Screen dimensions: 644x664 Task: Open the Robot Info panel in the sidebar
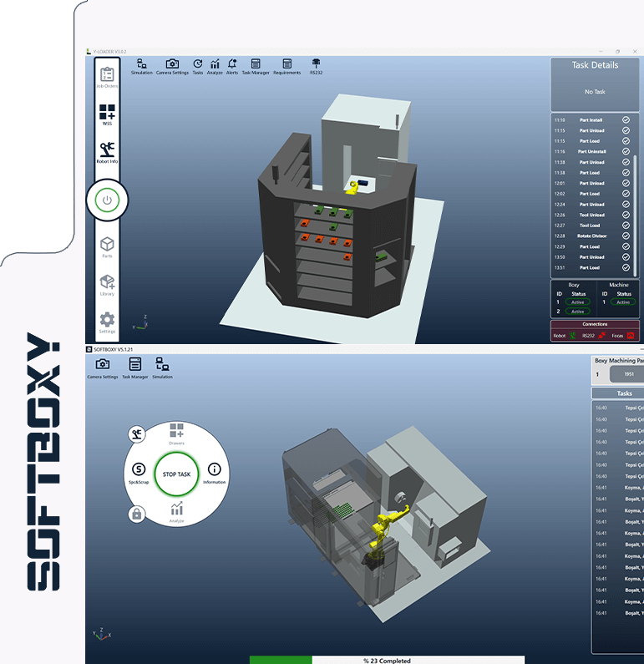pyautogui.click(x=107, y=152)
